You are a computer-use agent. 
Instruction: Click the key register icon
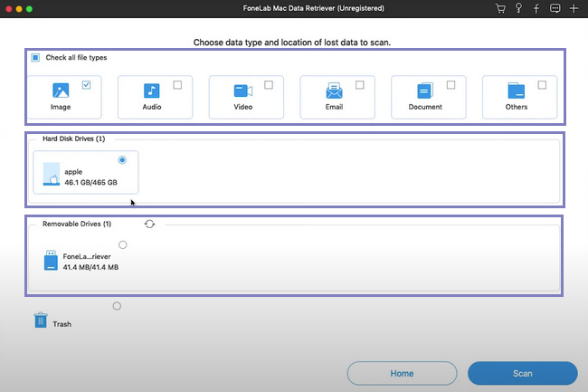click(x=518, y=8)
